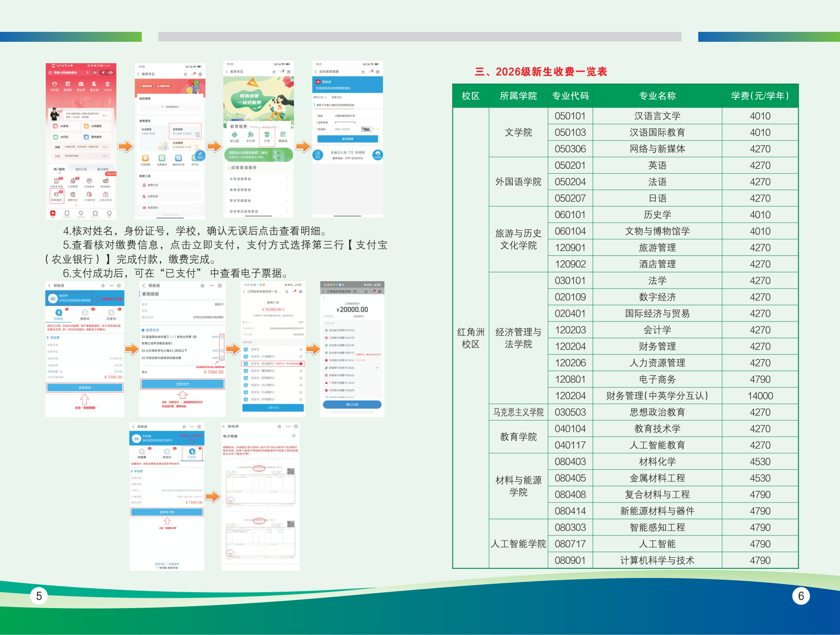
Task: Tap the blue 查看电子票 button
Action: 167,512
